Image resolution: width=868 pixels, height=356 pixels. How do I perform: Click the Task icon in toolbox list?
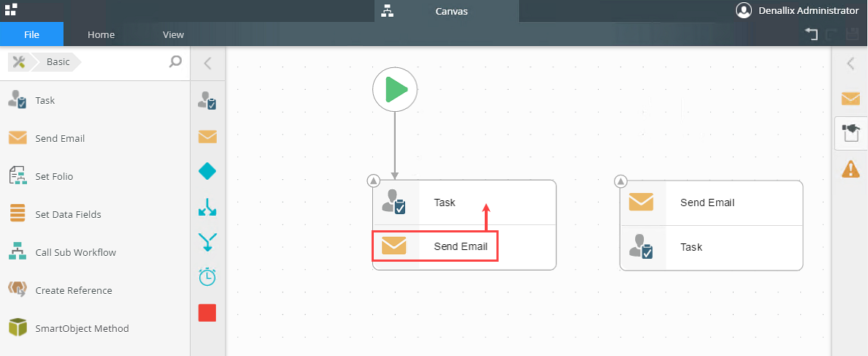pos(18,100)
